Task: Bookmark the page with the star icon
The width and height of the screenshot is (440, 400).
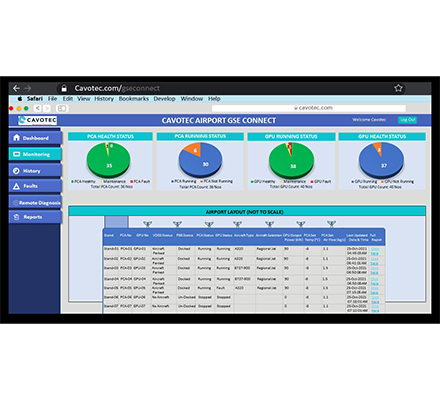Action: [398, 88]
